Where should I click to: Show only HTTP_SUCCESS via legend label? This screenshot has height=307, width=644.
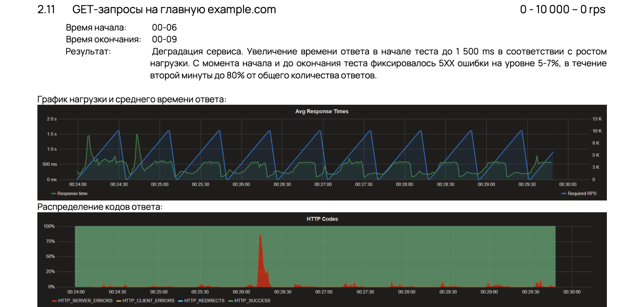click(252, 301)
